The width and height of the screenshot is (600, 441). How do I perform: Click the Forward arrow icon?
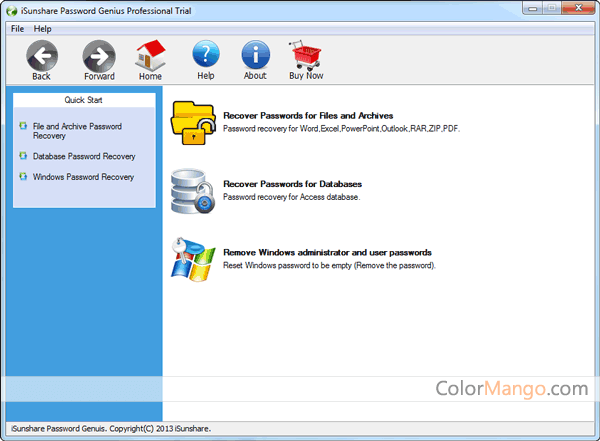point(99,56)
